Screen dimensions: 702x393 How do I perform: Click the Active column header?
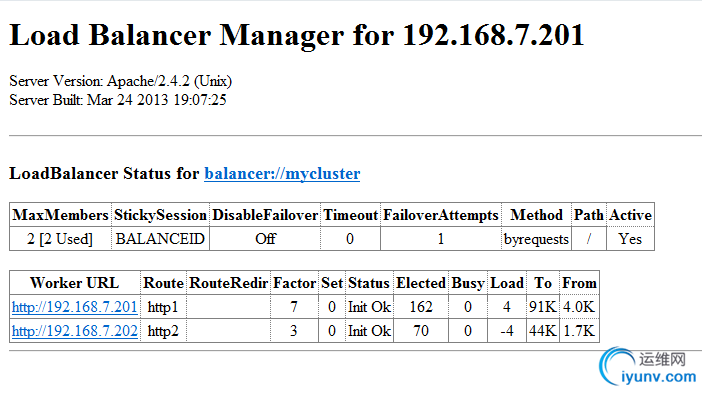tap(630, 215)
